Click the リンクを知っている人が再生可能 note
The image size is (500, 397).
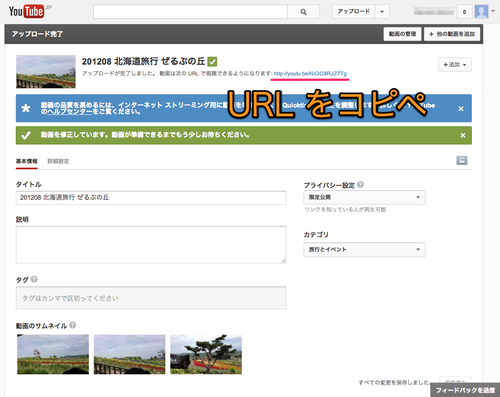point(345,210)
